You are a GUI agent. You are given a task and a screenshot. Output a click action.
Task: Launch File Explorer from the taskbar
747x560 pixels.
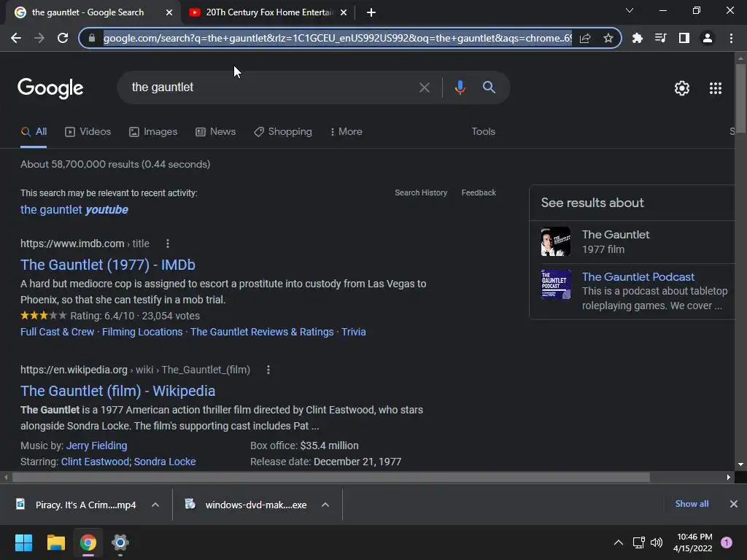coord(55,542)
